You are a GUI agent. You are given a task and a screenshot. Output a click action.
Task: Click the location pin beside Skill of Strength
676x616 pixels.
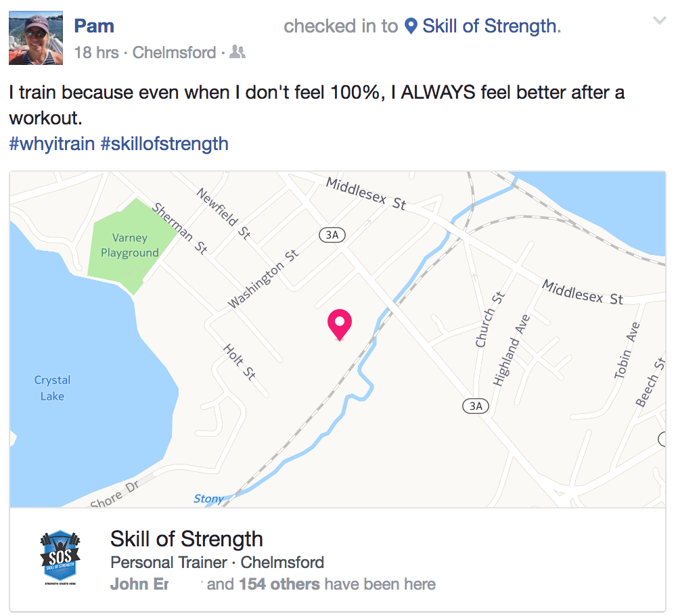pos(411,26)
